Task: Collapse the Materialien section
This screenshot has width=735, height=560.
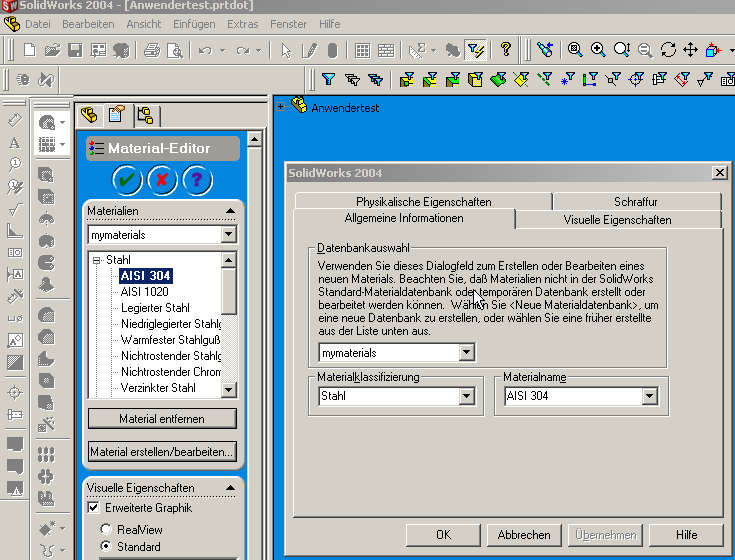Action: click(x=230, y=211)
